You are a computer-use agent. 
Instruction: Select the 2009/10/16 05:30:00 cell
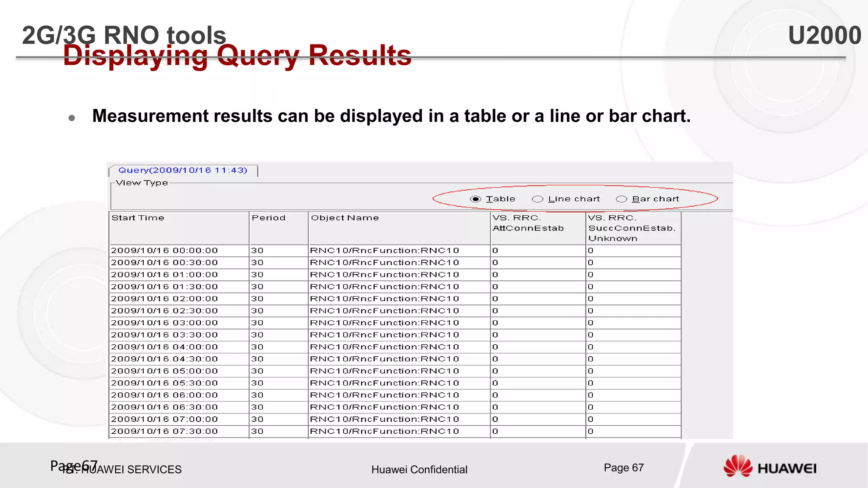(179, 383)
